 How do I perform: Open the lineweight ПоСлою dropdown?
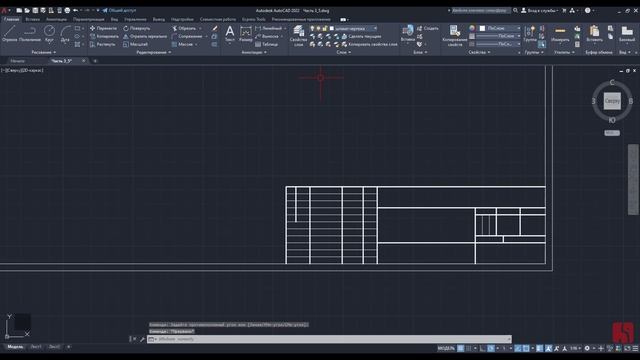pos(498,36)
